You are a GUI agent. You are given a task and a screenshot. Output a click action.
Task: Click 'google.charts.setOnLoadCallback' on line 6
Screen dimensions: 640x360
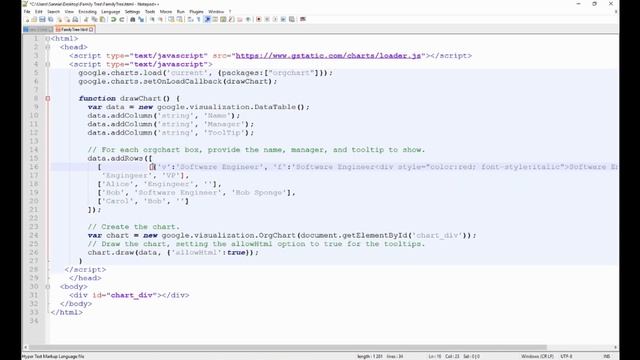[150, 82]
